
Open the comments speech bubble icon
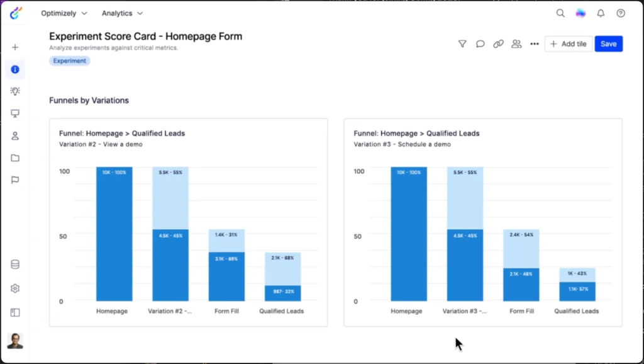(x=480, y=43)
